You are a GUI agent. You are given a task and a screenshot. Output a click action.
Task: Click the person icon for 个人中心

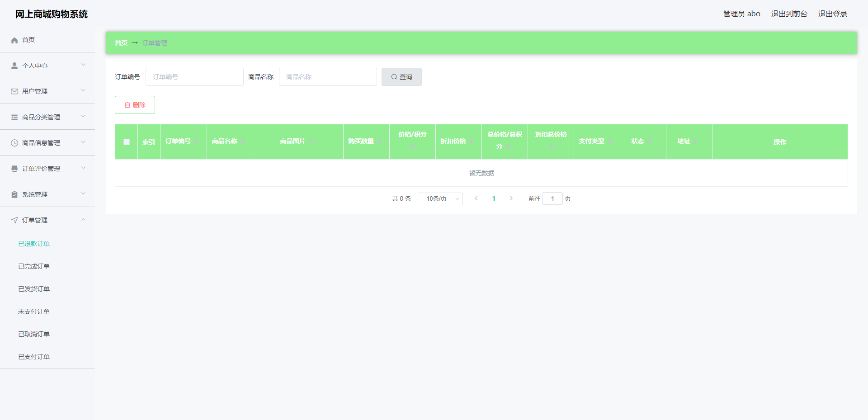point(14,66)
